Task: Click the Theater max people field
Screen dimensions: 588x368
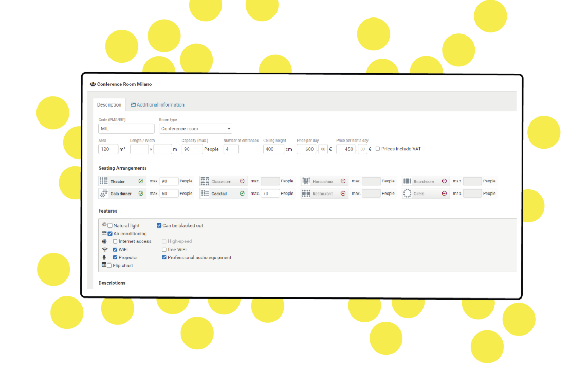Action: [x=169, y=181]
